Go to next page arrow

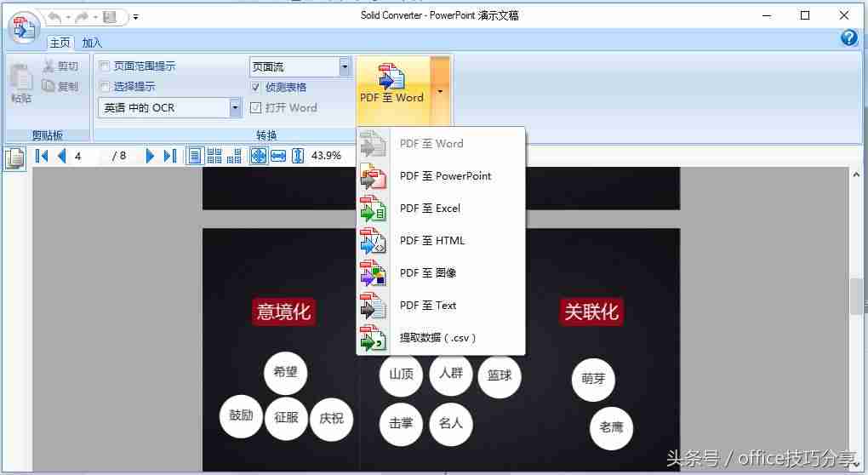coord(150,156)
